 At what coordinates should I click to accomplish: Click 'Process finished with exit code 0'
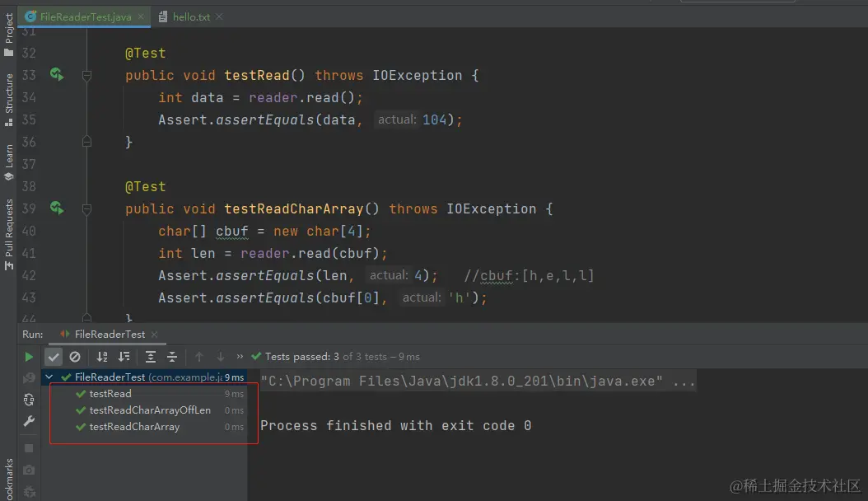click(396, 426)
